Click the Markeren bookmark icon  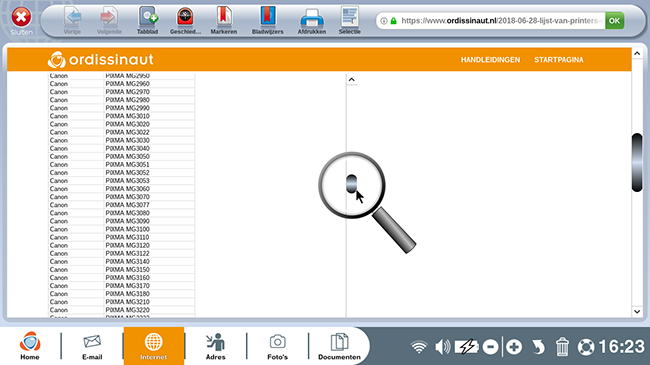[224, 20]
